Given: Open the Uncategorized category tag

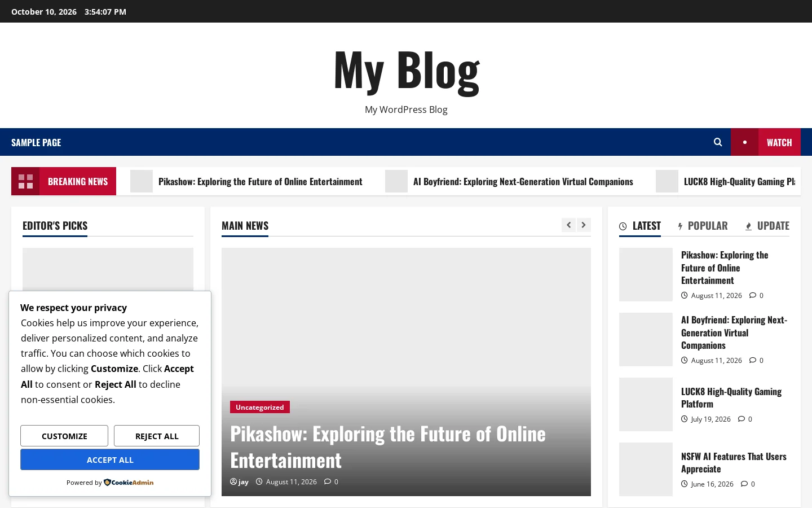Looking at the screenshot, I should (x=260, y=407).
